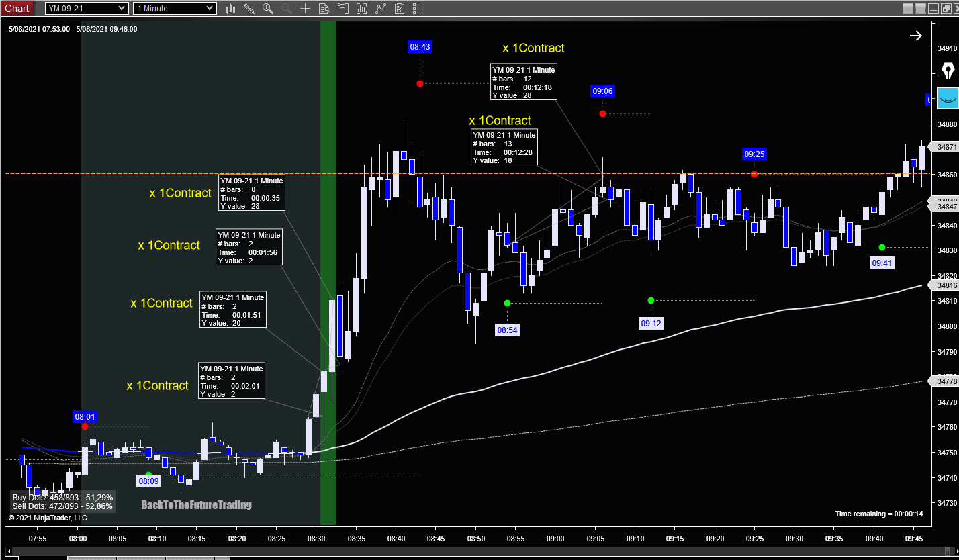Click the 08:43 blue time marker
The width and height of the screenshot is (959, 560).
[x=420, y=46]
